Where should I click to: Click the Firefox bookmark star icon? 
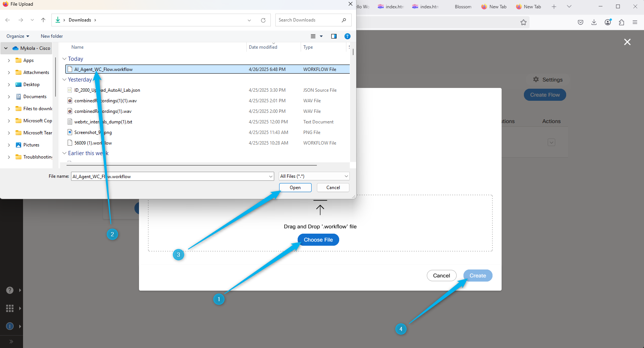point(523,22)
